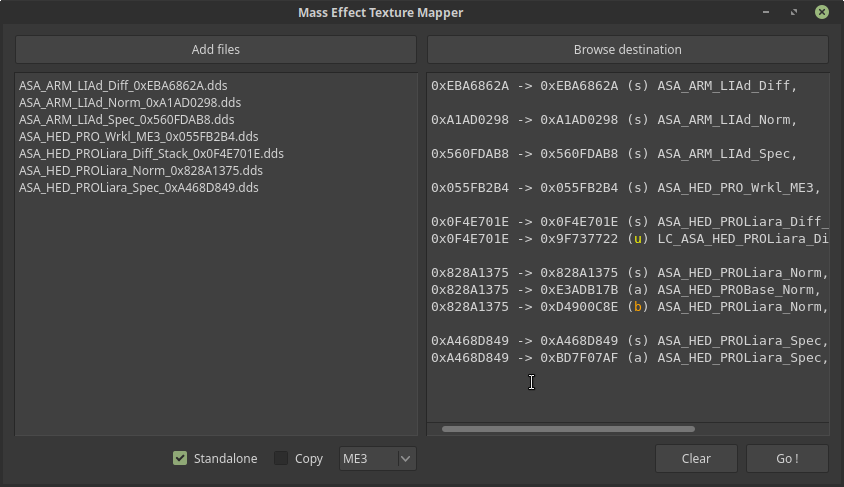
Task: Click the horizontal scrollbar in output panel
Action: tap(568, 429)
